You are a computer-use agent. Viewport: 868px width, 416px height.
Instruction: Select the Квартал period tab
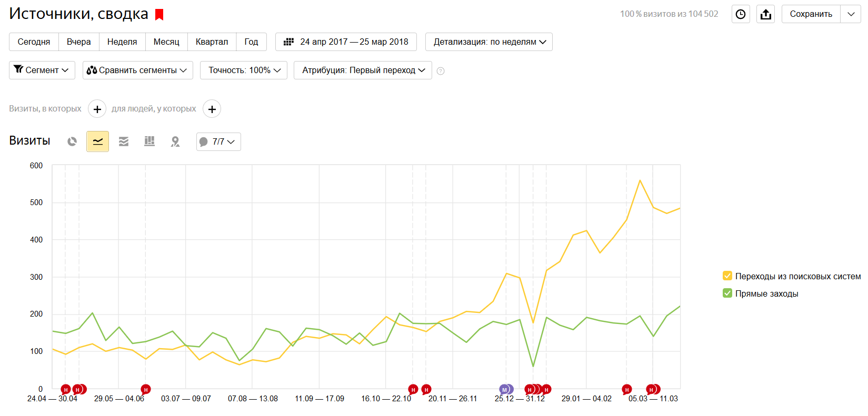click(x=212, y=42)
